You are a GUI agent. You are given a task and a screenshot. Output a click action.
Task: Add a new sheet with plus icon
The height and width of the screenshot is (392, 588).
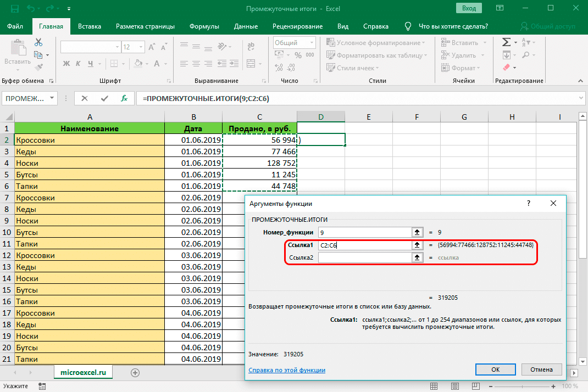[135, 372]
